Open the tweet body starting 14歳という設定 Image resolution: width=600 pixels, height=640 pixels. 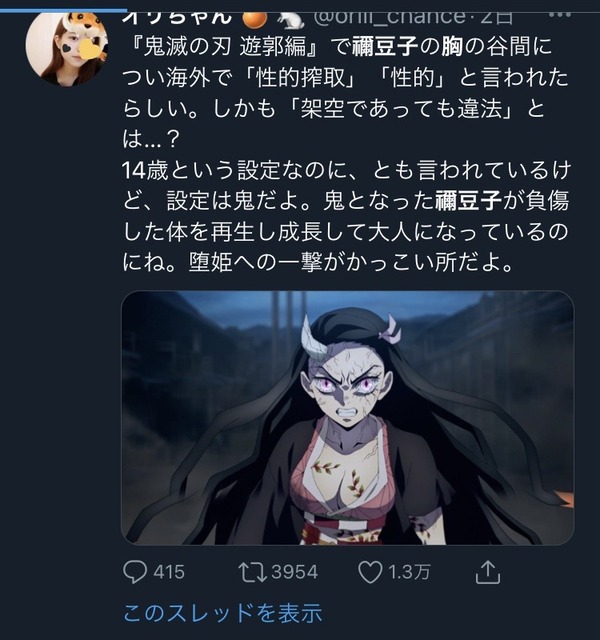(346, 216)
